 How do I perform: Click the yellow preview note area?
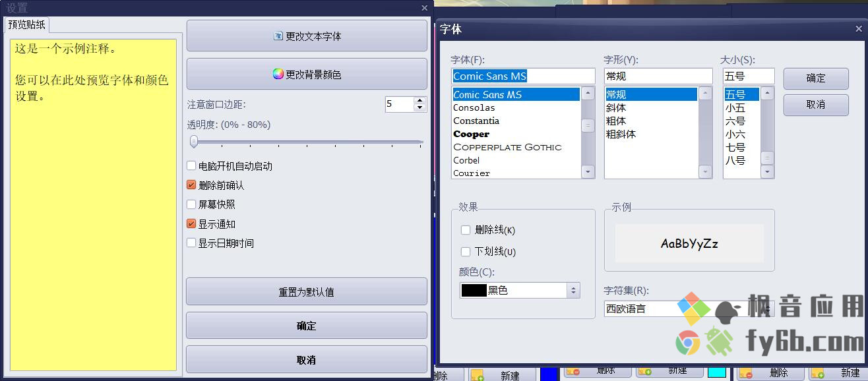(x=93, y=204)
